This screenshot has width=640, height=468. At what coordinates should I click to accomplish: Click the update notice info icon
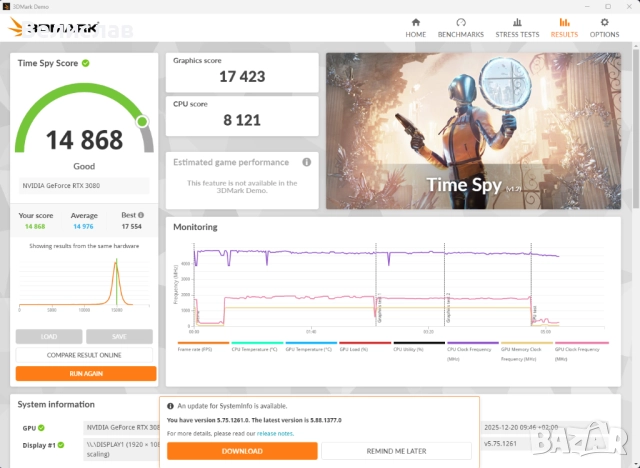[170, 406]
